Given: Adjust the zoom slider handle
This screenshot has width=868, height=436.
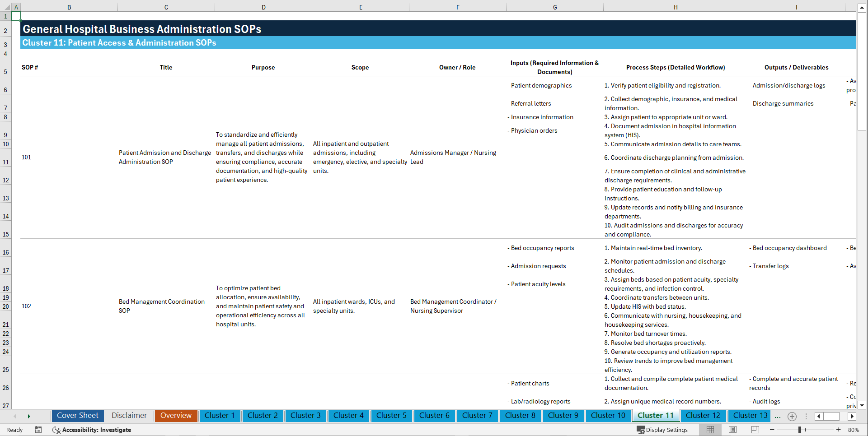Looking at the screenshot, I should 800,430.
